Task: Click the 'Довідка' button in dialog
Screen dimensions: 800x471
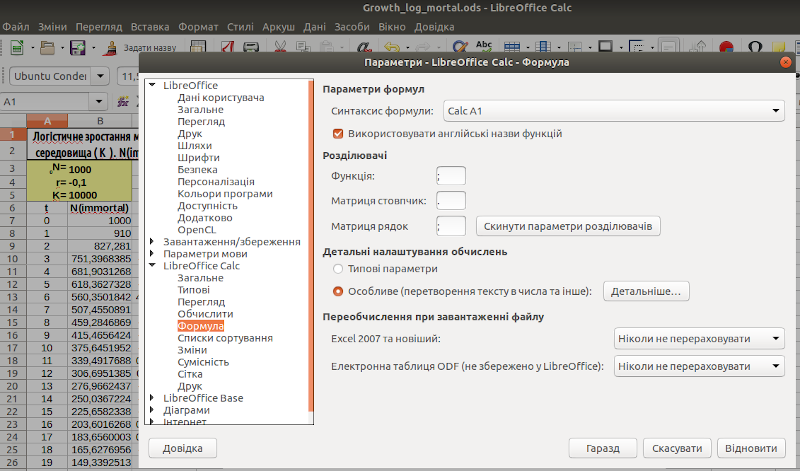Action: click(x=183, y=448)
